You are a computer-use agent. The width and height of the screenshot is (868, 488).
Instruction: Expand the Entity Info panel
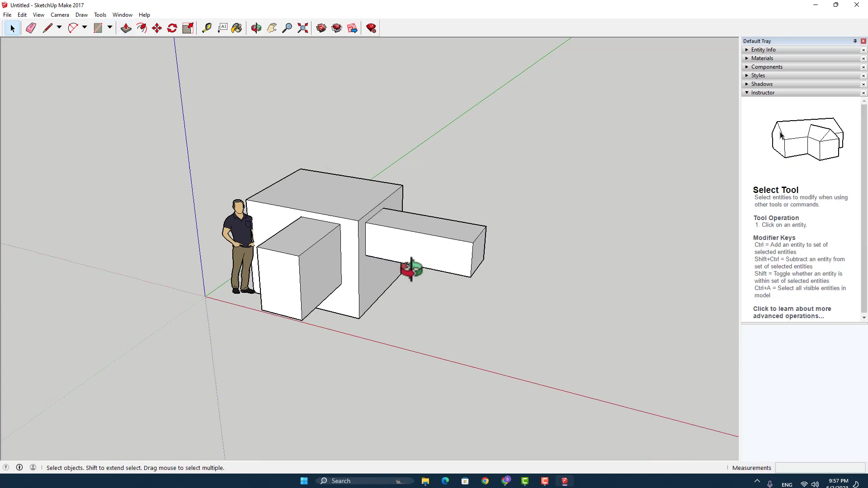pos(763,50)
